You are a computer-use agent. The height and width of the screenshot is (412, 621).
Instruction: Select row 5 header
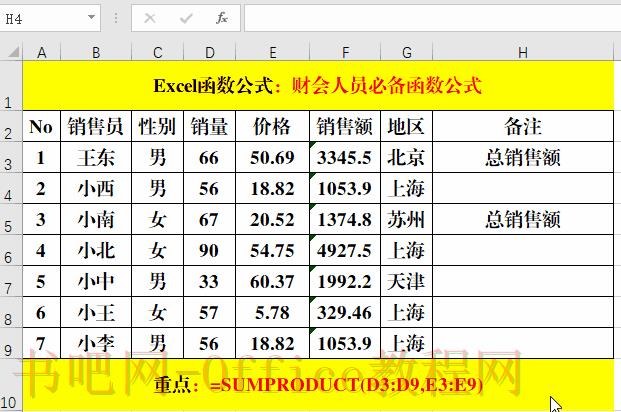pyautogui.click(x=11, y=219)
